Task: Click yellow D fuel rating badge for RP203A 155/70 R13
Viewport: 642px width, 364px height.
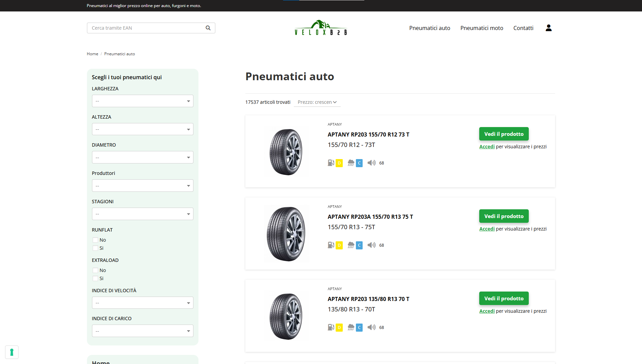Action: (x=339, y=245)
